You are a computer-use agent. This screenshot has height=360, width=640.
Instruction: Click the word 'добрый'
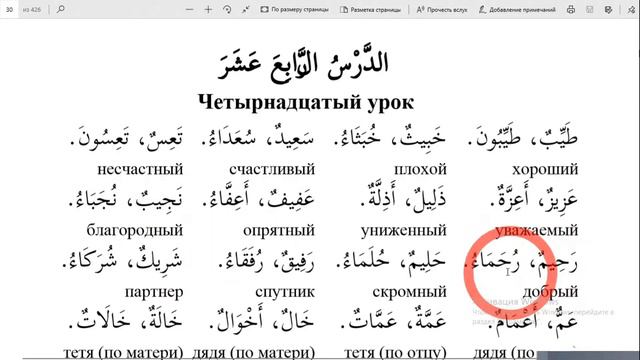(x=550, y=292)
